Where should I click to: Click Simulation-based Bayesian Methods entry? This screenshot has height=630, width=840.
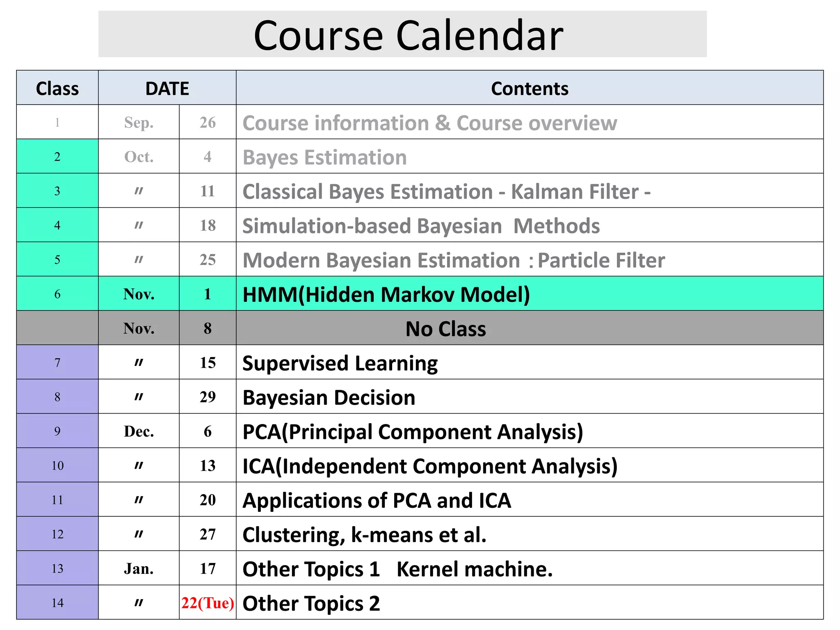pos(421,226)
